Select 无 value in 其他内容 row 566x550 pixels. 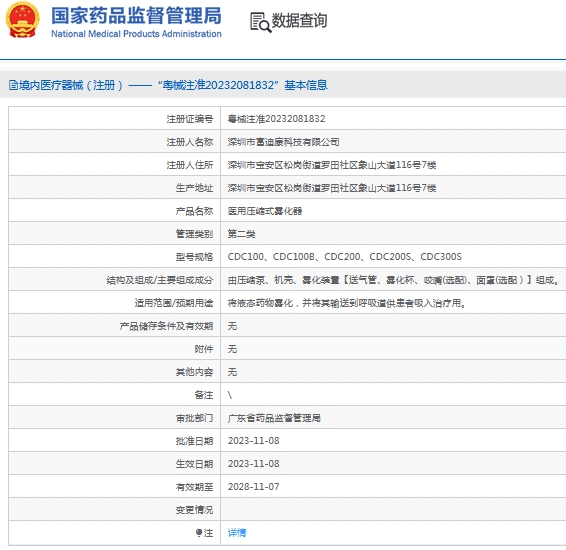pos(232,372)
